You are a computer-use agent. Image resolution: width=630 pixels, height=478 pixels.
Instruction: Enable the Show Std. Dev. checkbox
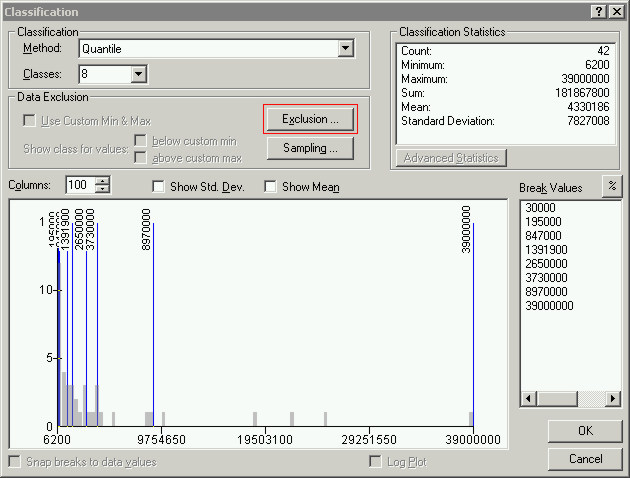[x=158, y=187]
